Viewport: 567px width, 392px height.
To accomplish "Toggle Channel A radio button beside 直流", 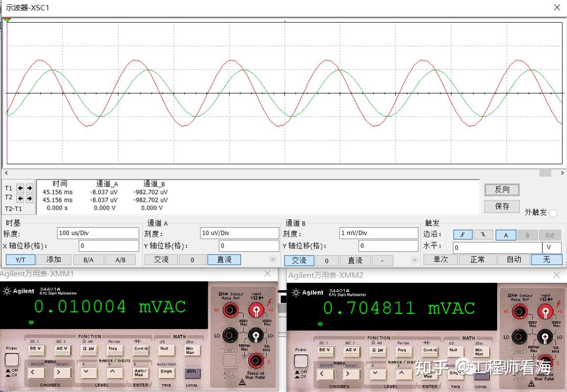I will tap(272, 259).
